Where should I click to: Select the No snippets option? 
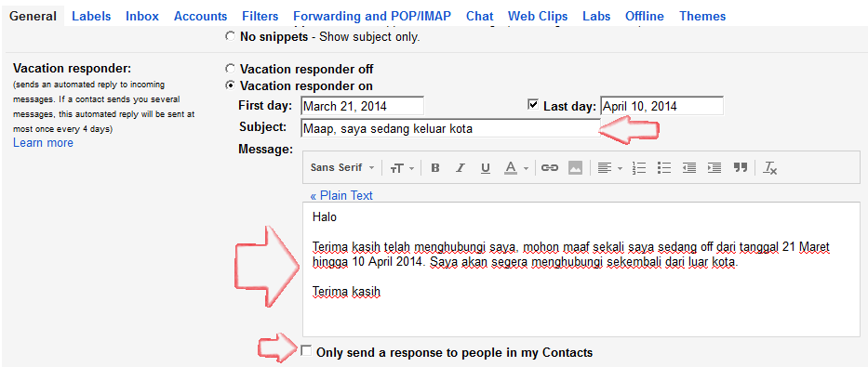[x=230, y=37]
